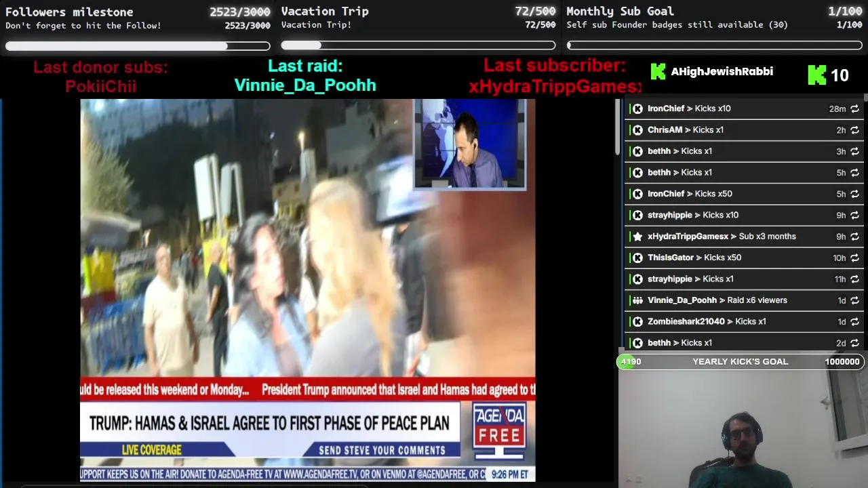This screenshot has height=488, width=868.
Task: Click the donor name 'PokiiChii'
Action: pos(101,87)
